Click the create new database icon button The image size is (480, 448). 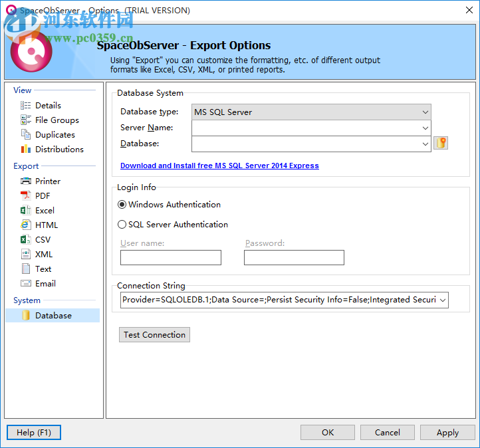[441, 143]
